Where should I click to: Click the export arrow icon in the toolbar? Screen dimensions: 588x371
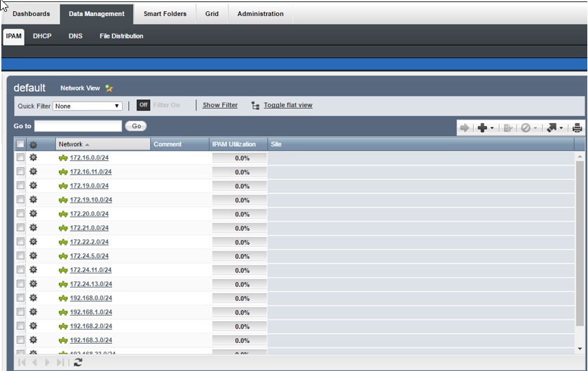coord(551,128)
